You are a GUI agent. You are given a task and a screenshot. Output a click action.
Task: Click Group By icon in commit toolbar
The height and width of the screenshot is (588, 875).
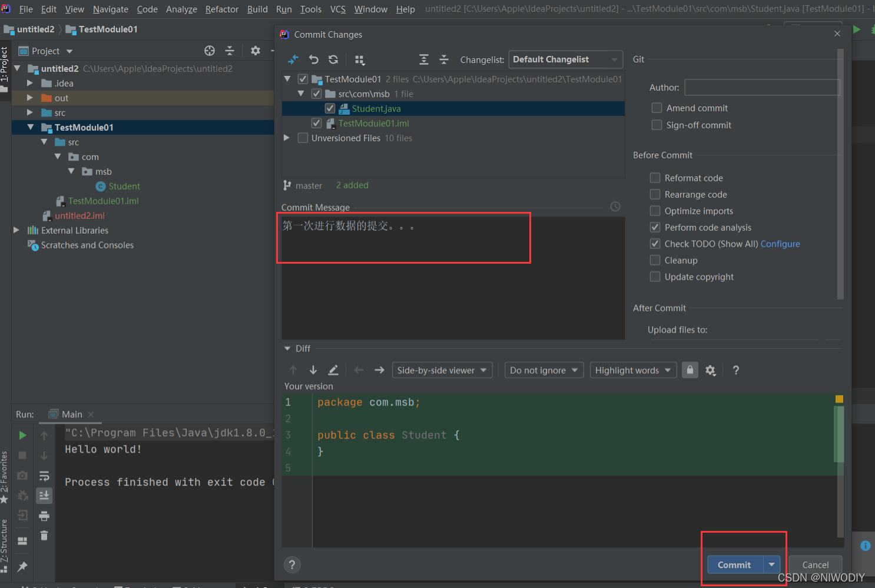tap(360, 59)
